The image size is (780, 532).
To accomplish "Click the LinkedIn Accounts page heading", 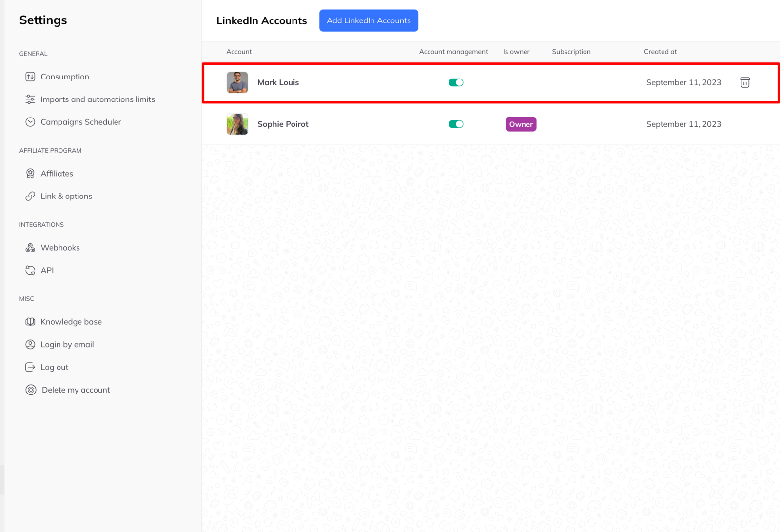I will 262,20.
